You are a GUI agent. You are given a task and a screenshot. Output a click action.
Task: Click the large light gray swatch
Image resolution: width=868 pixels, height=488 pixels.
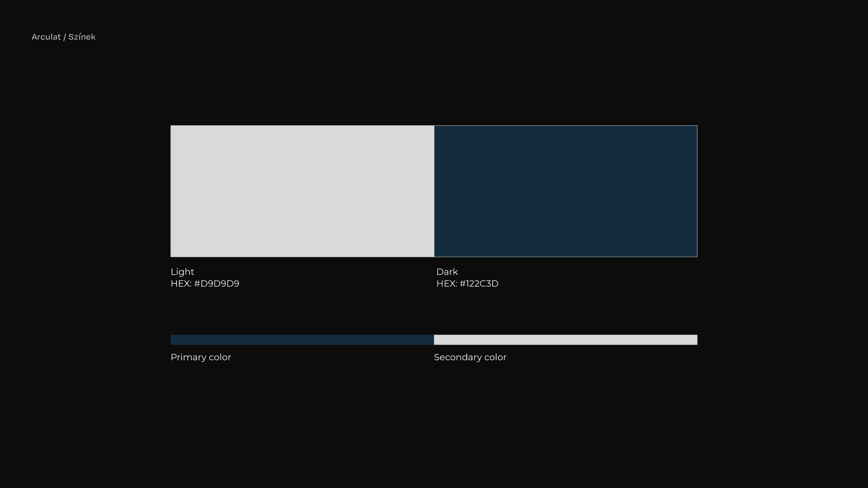[x=302, y=191]
